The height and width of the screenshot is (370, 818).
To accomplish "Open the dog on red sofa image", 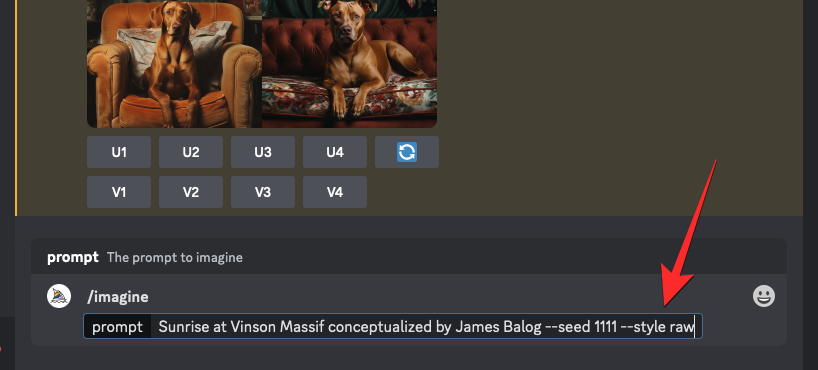I will click(350, 64).
